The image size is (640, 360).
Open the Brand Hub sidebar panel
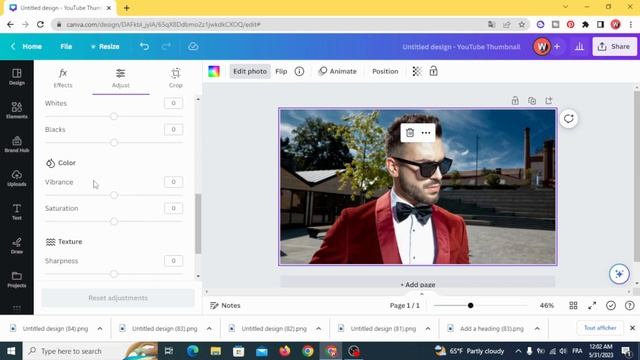point(17,144)
